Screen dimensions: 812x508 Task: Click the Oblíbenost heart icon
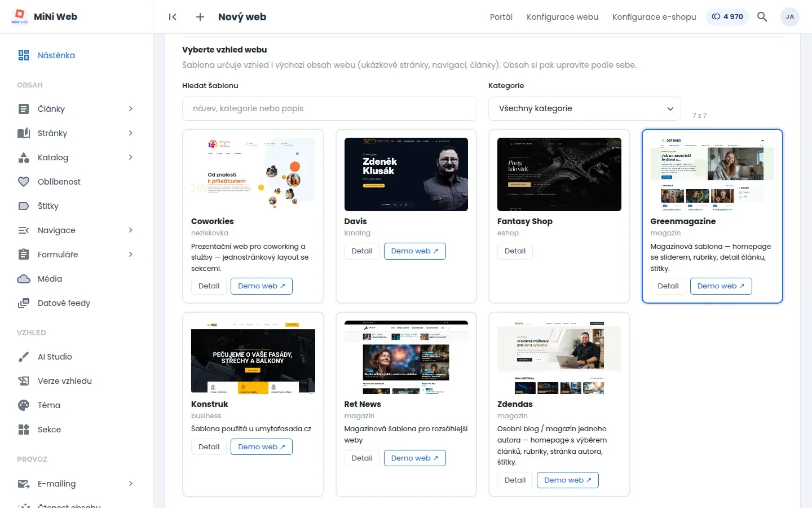click(24, 182)
